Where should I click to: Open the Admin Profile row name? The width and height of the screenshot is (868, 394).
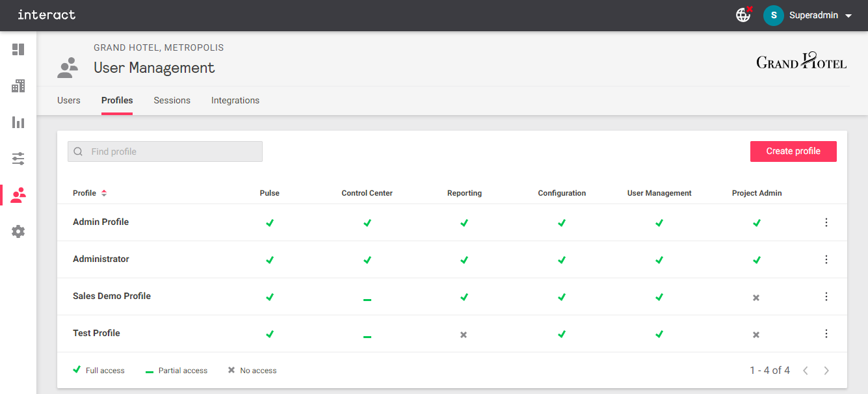[101, 222]
